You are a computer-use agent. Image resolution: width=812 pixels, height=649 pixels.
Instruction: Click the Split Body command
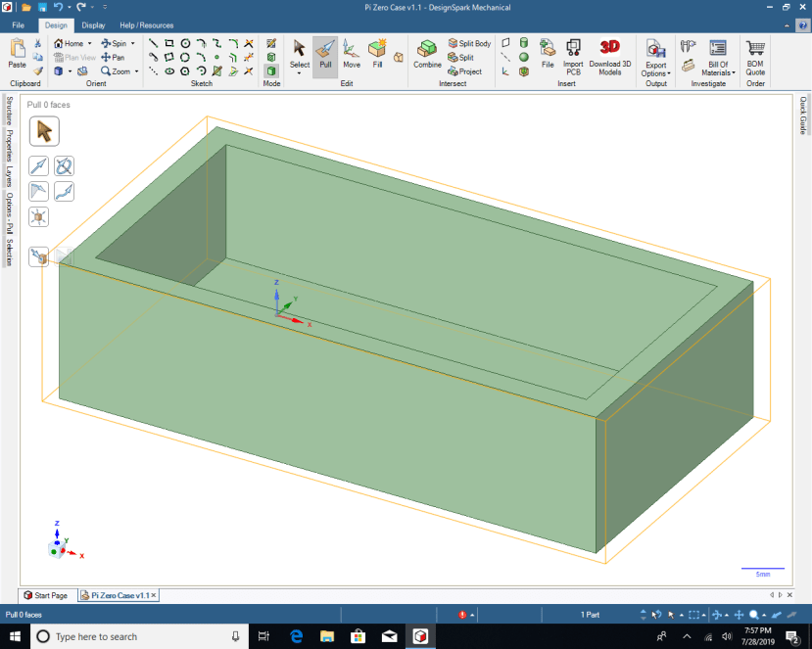point(469,43)
